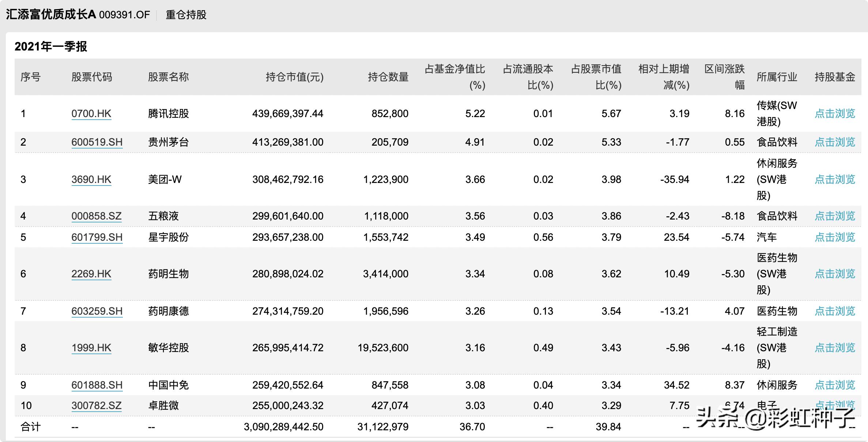868x442 pixels.
Task: Browse holding funds for 美团-W
Action: coord(835,179)
